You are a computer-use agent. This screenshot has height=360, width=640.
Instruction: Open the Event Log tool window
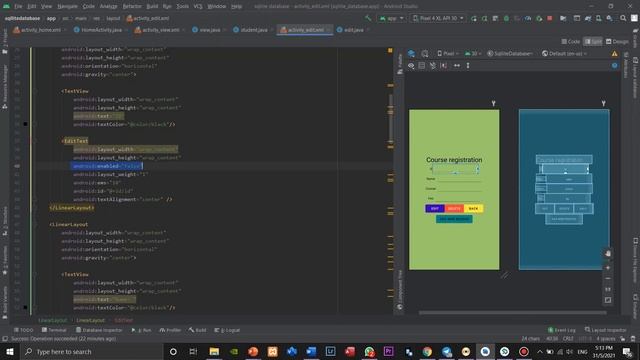point(562,330)
